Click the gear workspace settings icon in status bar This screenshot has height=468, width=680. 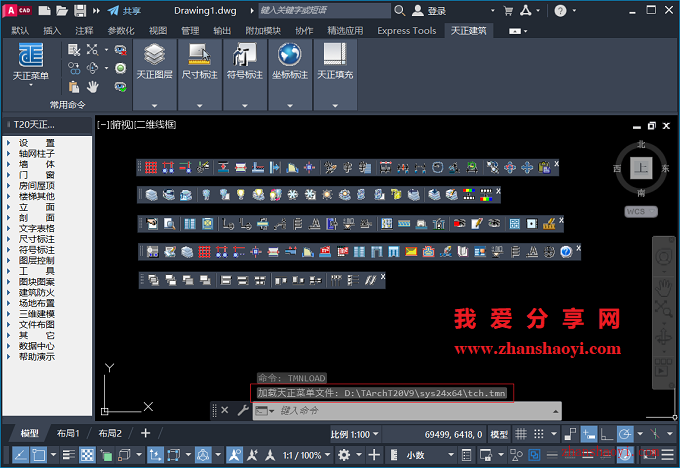click(x=344, y=455)
